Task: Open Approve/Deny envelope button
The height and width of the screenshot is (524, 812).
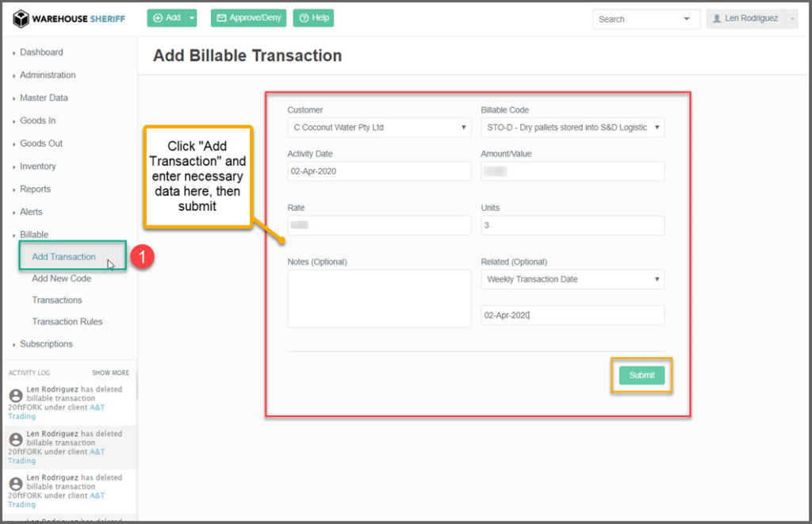Action: [x=248, y=17]
